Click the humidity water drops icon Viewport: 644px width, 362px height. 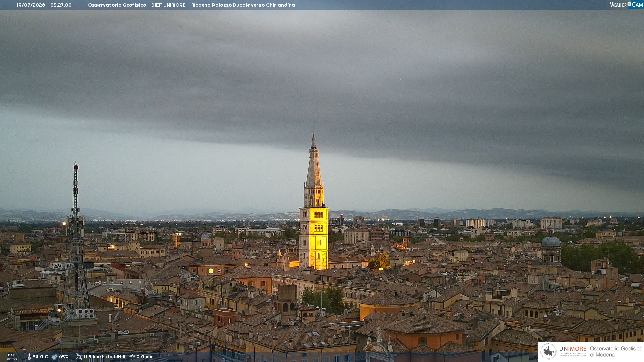55,357
